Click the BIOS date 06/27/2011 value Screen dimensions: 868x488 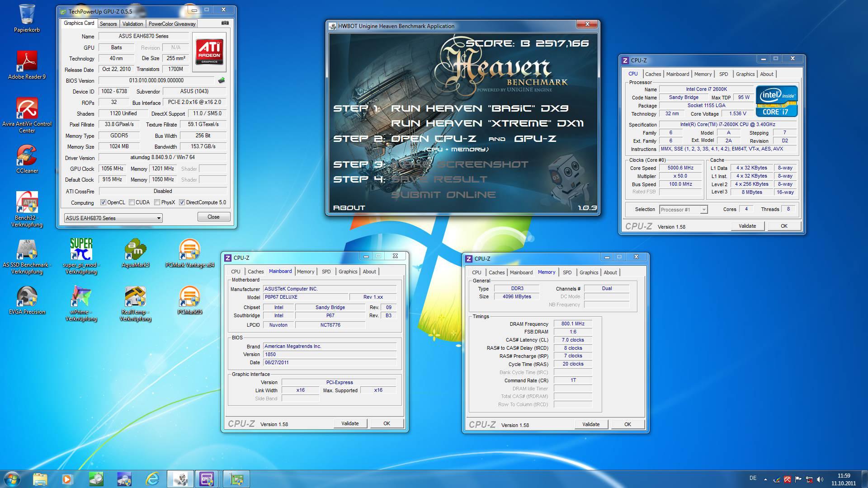330,362
